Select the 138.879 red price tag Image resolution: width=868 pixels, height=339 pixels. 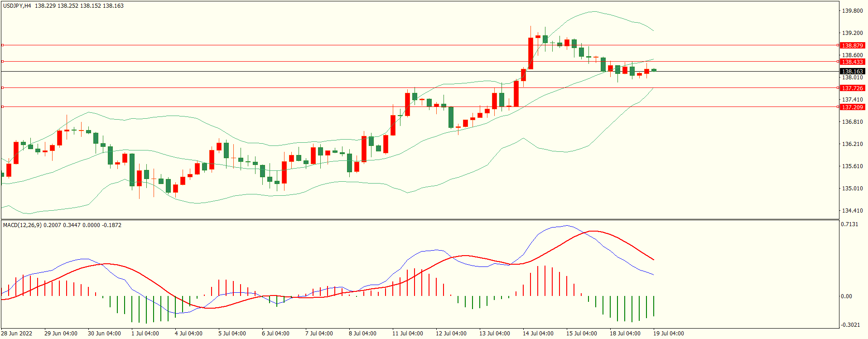(852, 45)
